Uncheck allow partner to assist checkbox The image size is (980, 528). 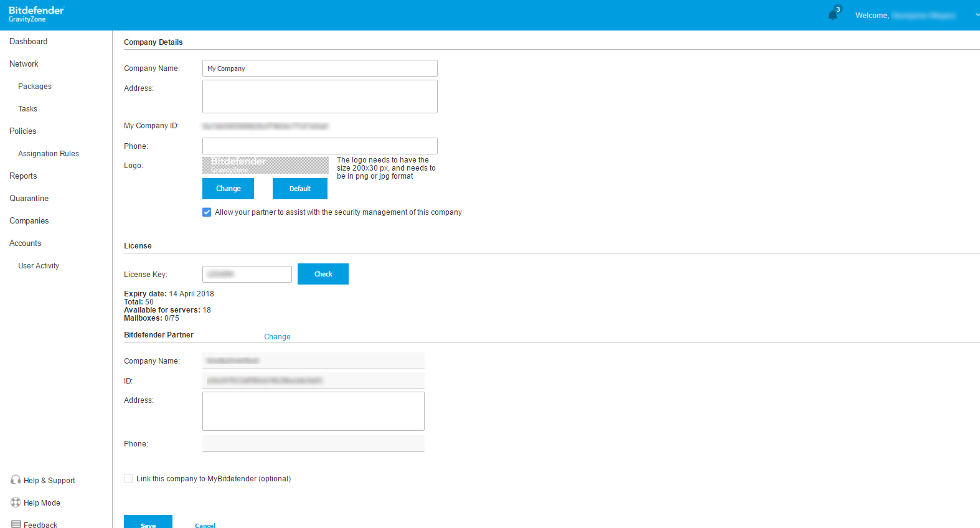(x=207, y=212)
